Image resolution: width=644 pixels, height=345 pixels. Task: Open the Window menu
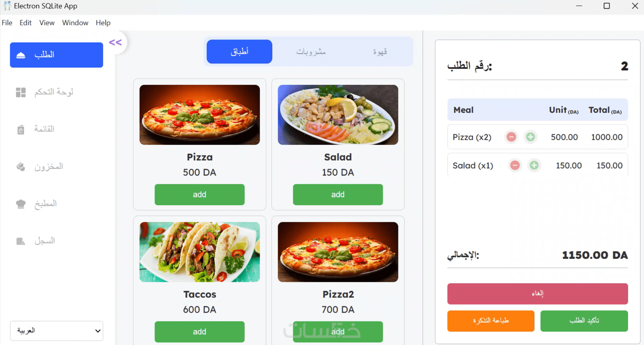[x=75, y=23]
